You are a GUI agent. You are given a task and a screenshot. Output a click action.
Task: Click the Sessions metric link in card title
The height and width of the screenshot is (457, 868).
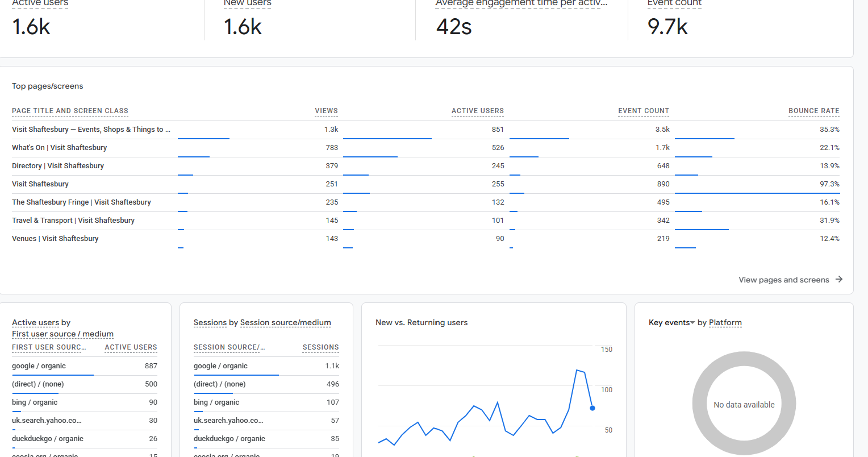(x=210, y=322)
